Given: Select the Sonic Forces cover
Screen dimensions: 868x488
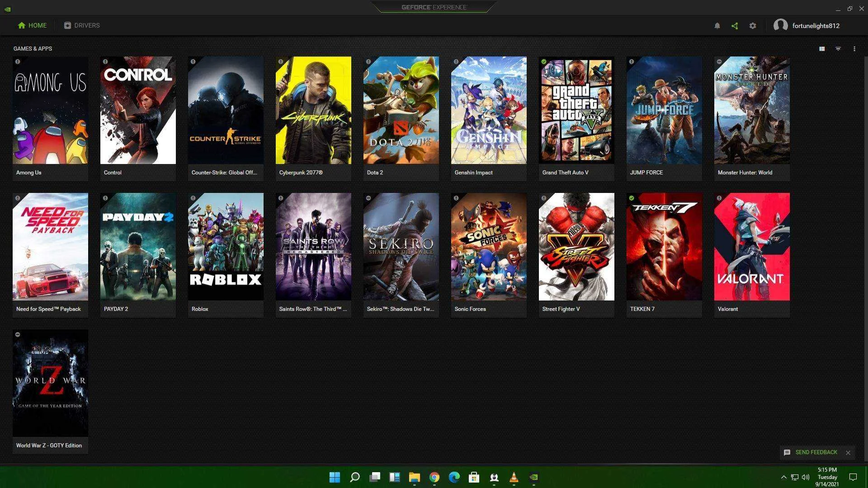Looking at the screenshot, I should point(489,247).
